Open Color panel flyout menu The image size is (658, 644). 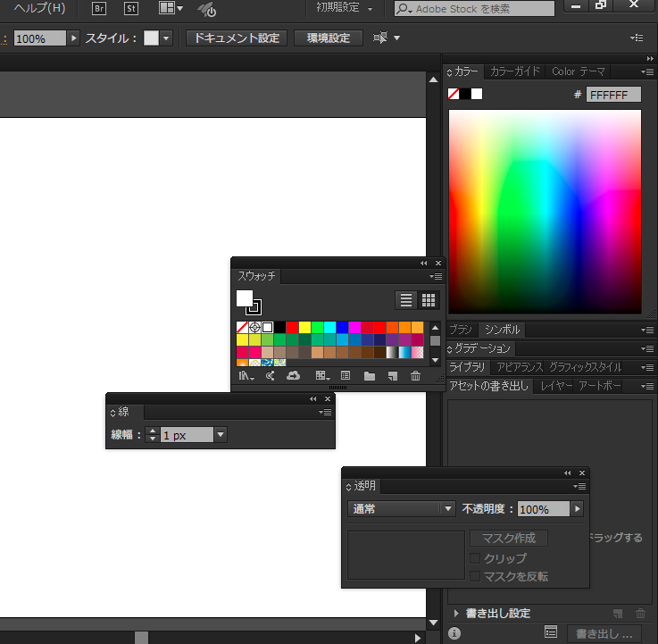tap(647, 71)
